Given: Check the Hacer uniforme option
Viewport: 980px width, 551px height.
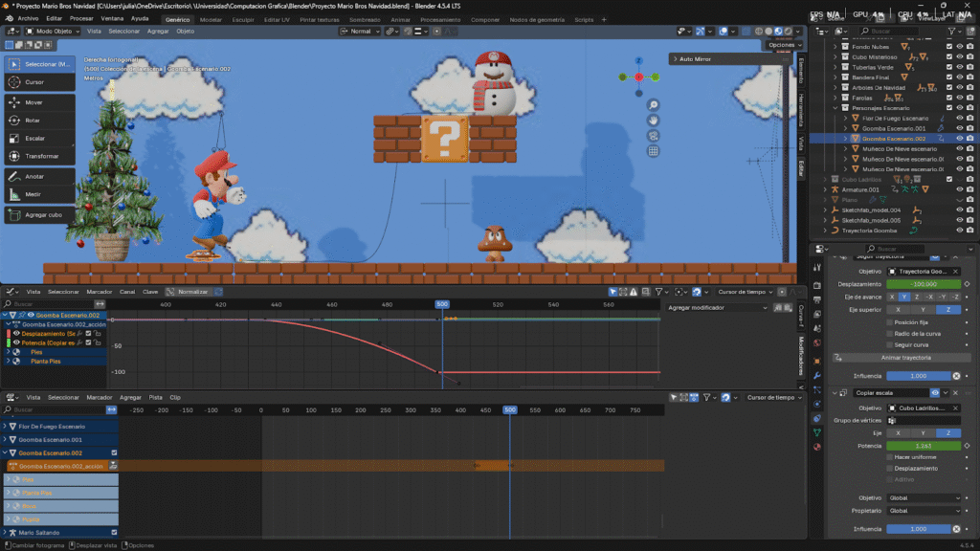Looking at the screenshot, I should coord(890,457).
